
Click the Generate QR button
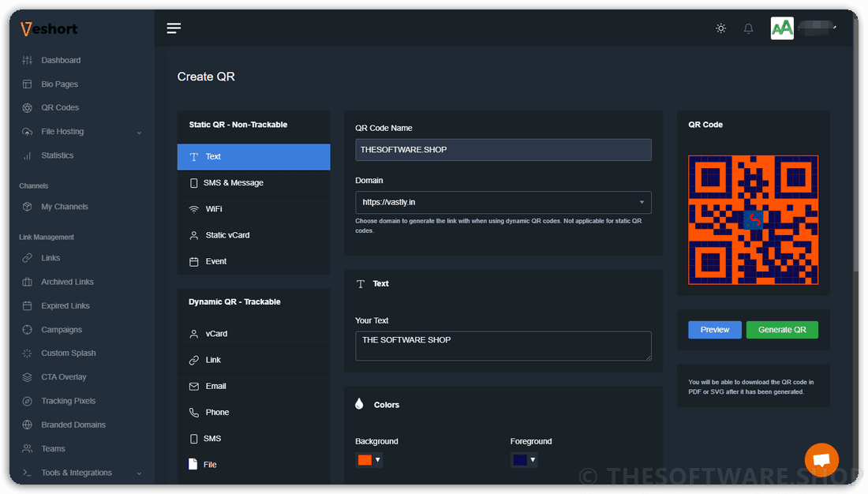(782, 330)
